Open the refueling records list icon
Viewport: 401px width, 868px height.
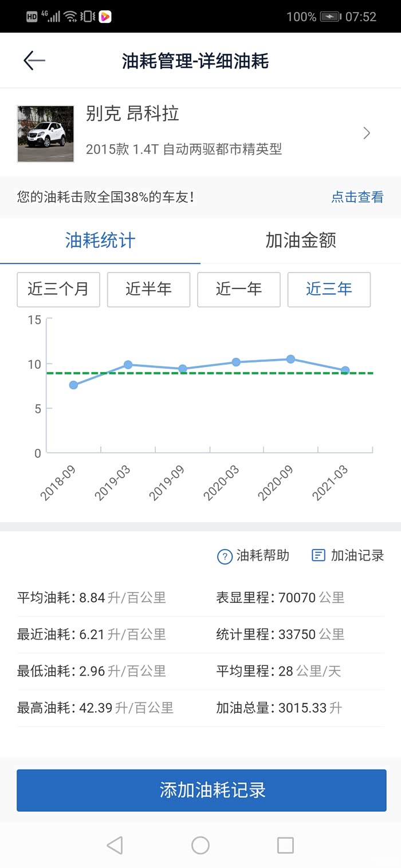pyautogui.click(x=318, y=555)
